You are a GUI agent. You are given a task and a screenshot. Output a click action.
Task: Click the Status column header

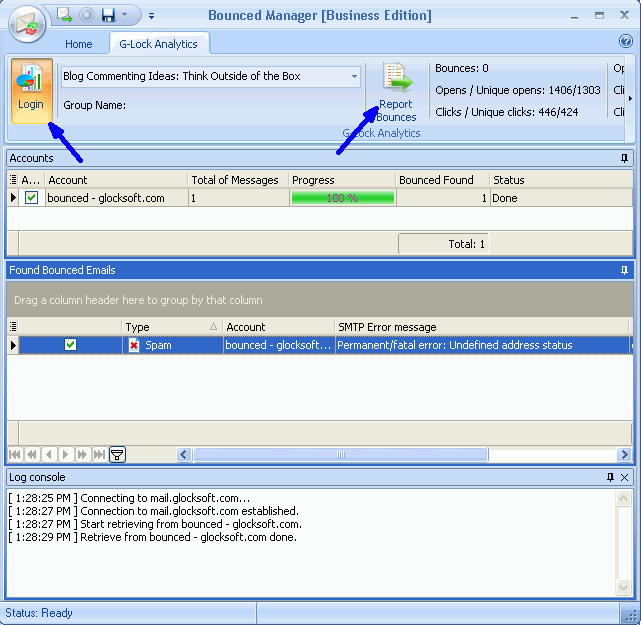tap(561, 180)
